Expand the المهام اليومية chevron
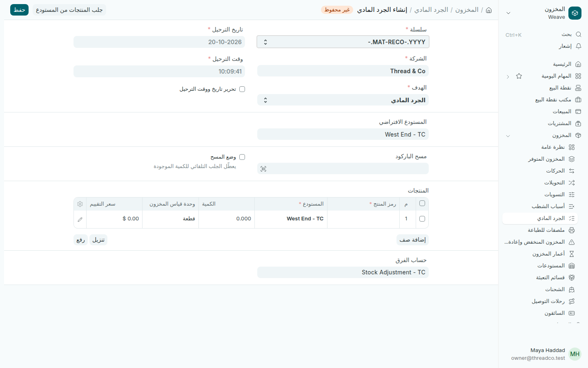 508,76
